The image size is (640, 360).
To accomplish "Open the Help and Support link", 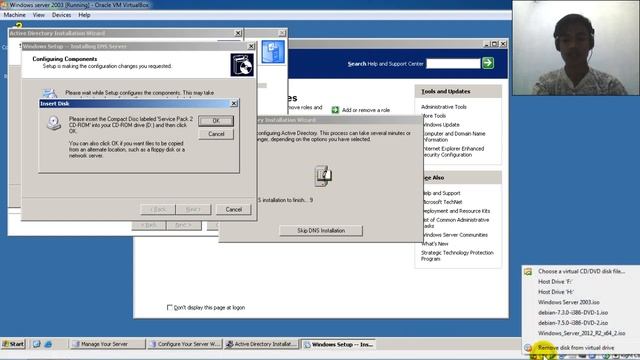I will (441, 193).
